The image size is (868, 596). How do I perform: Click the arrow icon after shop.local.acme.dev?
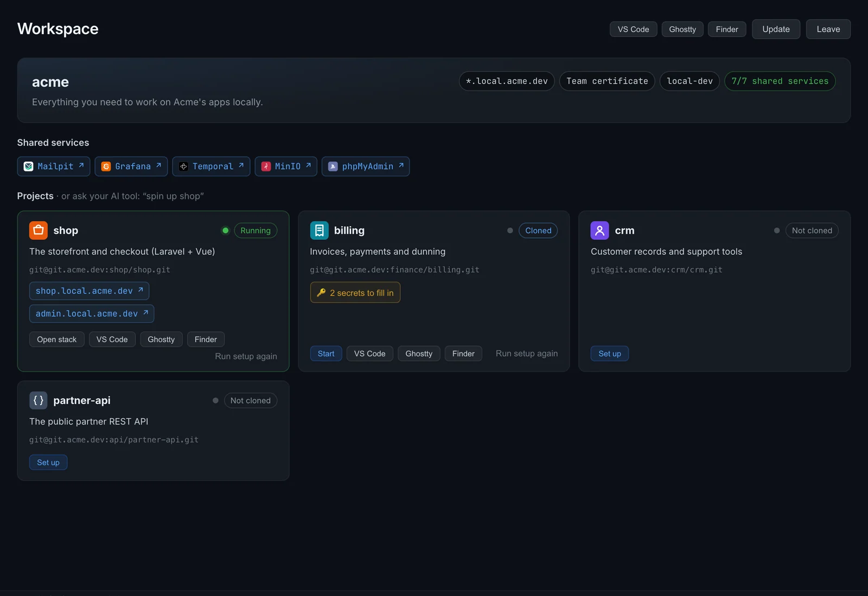pyautogui.click(x=141, y=290)
